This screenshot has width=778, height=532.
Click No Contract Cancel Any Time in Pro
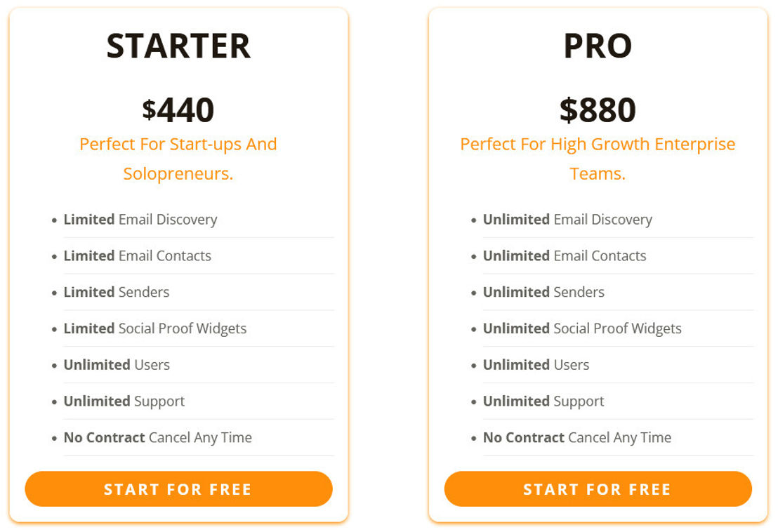pos(577,438)
